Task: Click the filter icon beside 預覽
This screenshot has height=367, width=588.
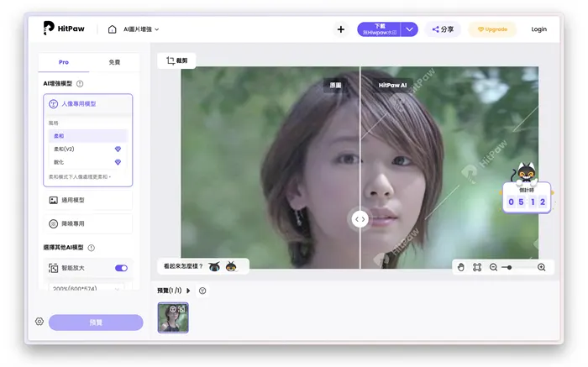Action: pyautogui.click(x=202, y=291)
